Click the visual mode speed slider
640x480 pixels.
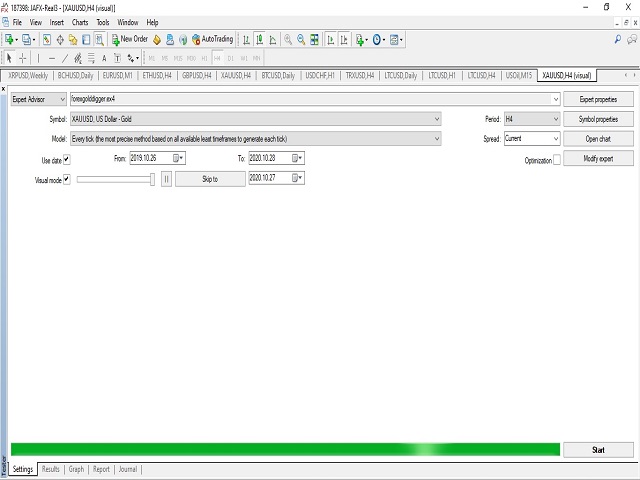tap(115, 179)
